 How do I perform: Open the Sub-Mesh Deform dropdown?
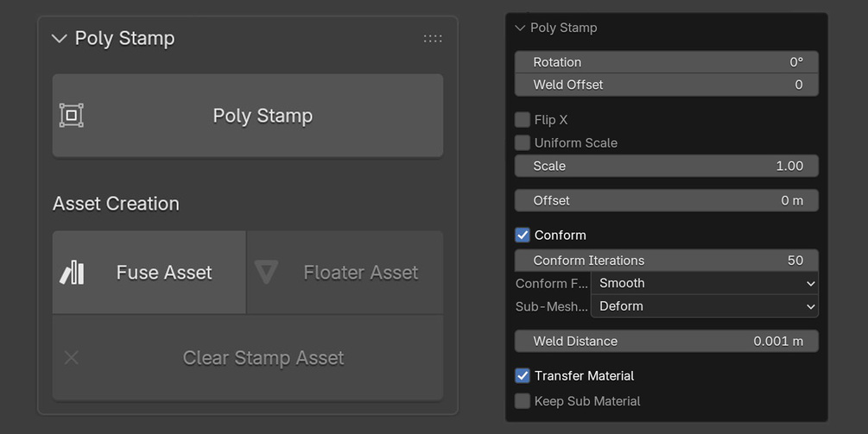pyautogui.click(x=704, y=306)
